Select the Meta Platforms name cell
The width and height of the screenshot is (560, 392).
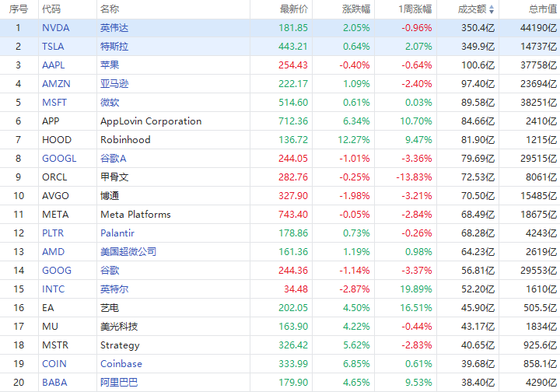(135, 215)
